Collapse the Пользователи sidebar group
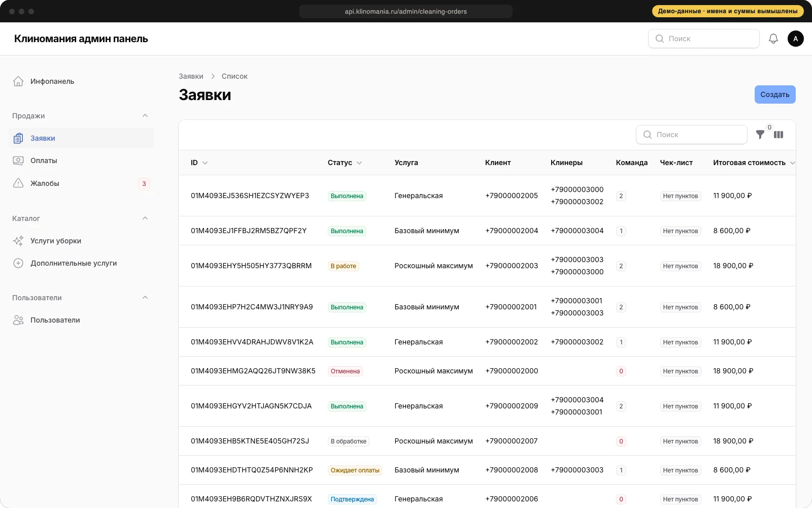Screen dimensions: 812x508 pos(145,298)
